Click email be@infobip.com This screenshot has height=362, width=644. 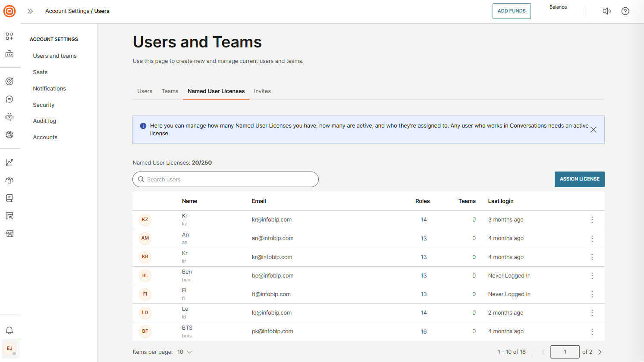point(273,276)
